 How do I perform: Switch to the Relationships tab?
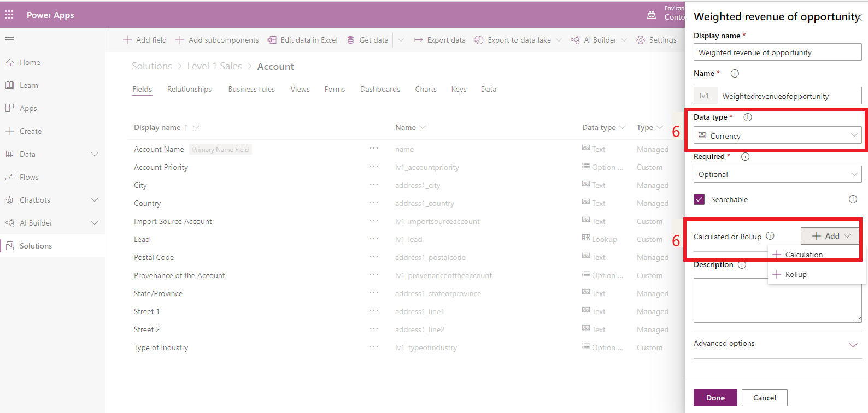click(x=189, y=89)
